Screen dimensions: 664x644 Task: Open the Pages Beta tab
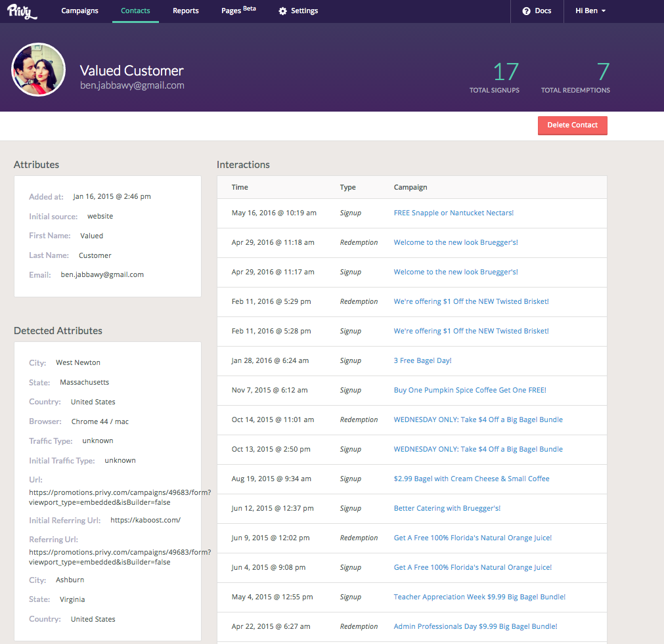pos(238,11)
